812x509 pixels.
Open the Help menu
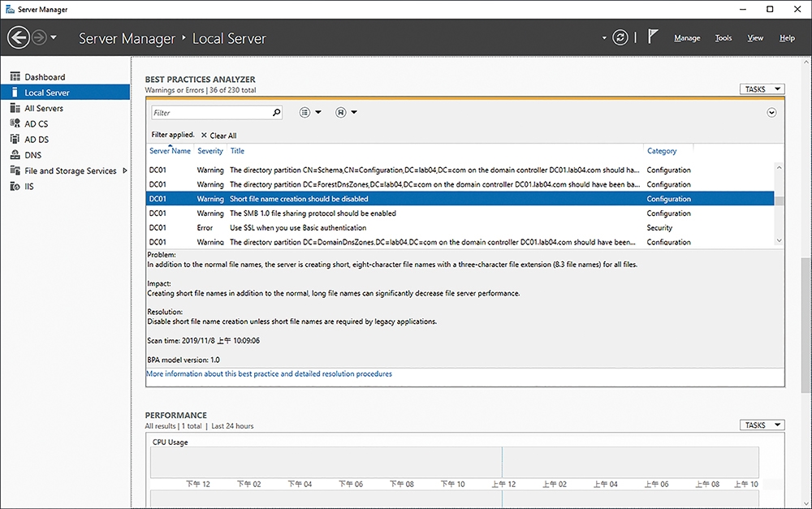coord(787,38)
